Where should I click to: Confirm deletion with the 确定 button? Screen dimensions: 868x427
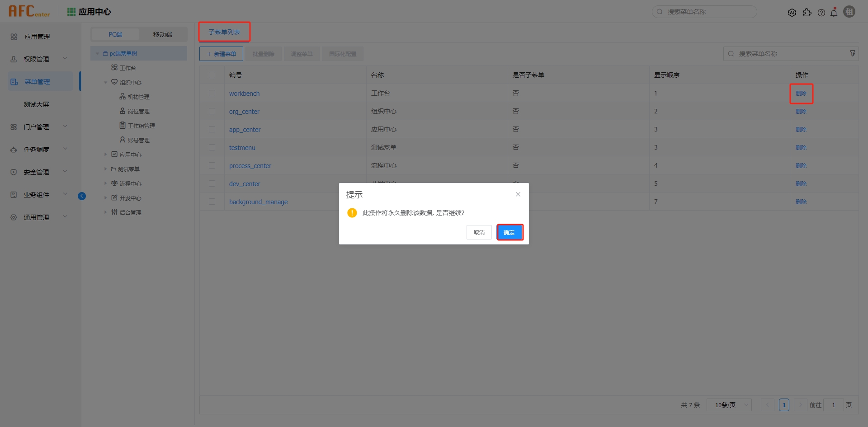pyautogui.click(x=509, y=232)
